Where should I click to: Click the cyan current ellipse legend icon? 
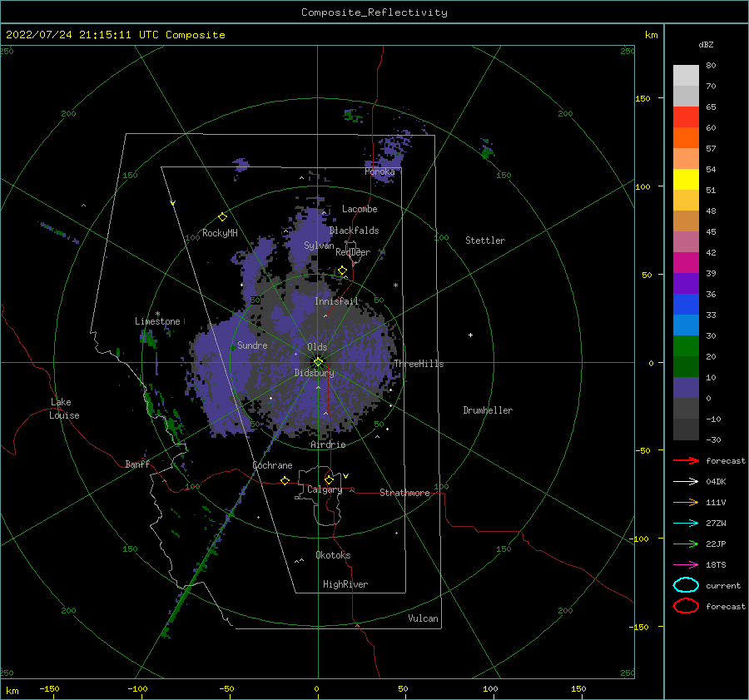[x=686, y=585]
